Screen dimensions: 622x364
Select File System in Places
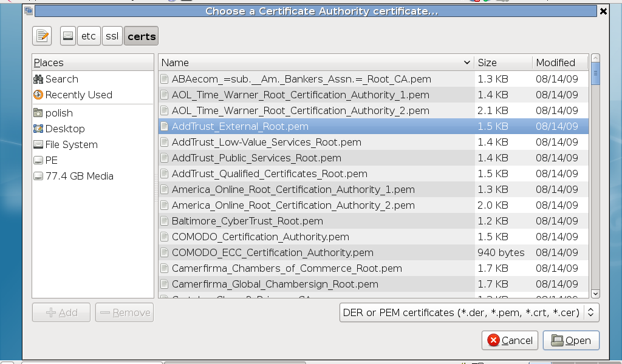(71, 144)
